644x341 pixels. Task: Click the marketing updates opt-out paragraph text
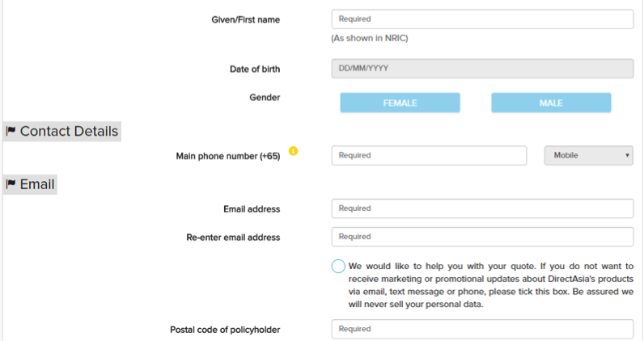pyautogui.click(x=491, y=285)
